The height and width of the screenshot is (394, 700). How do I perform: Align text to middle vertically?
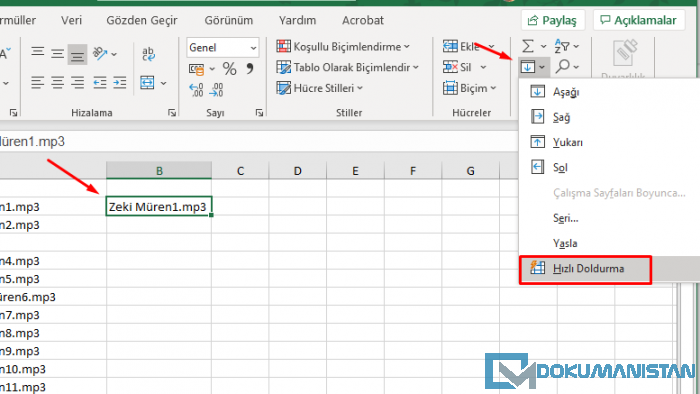tap(58, 54)
